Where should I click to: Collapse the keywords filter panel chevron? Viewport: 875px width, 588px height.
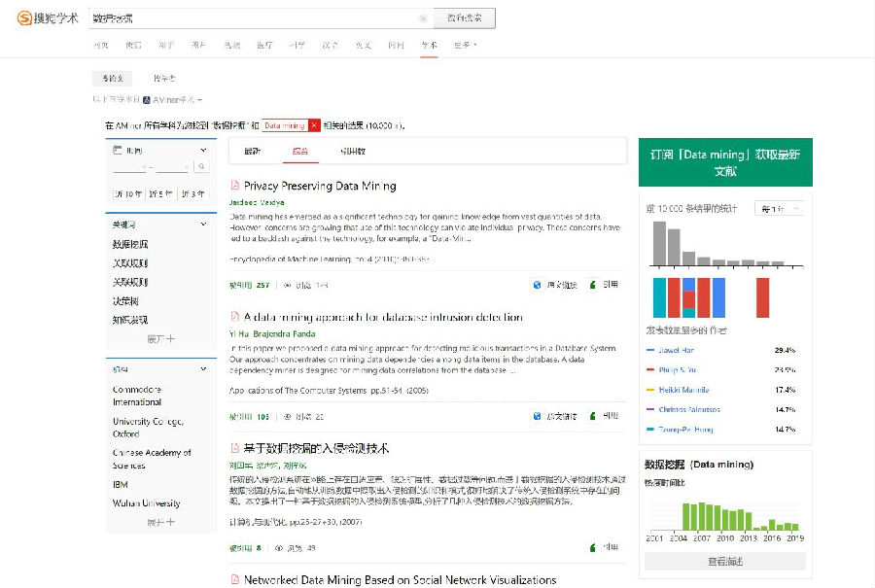(x=203, y=225)
